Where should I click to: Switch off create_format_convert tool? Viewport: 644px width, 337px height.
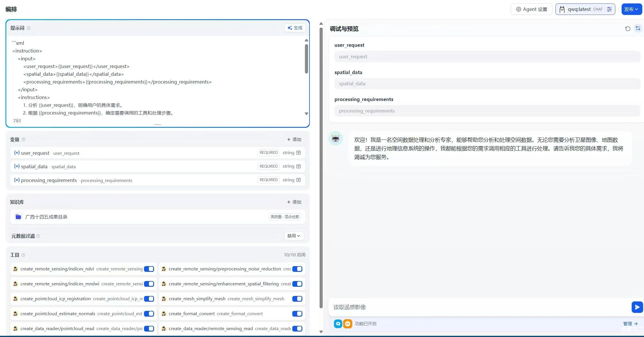point(297,314)
